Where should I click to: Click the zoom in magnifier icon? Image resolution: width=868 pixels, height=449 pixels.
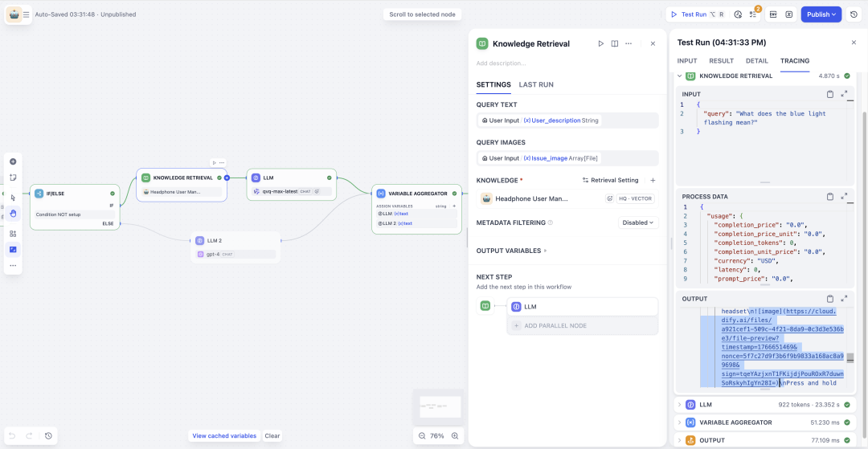(455, 436)
